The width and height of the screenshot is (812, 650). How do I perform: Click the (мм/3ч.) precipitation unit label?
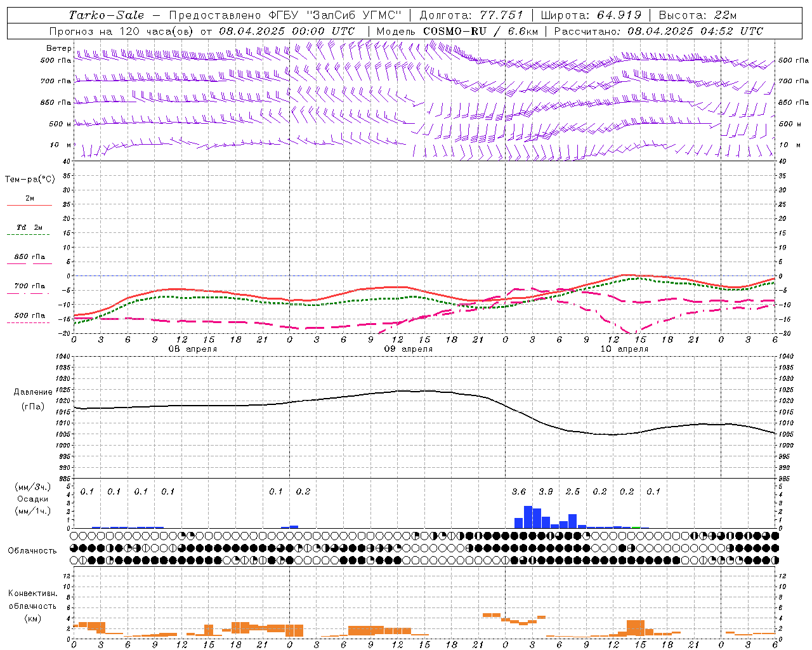(33, 487)
